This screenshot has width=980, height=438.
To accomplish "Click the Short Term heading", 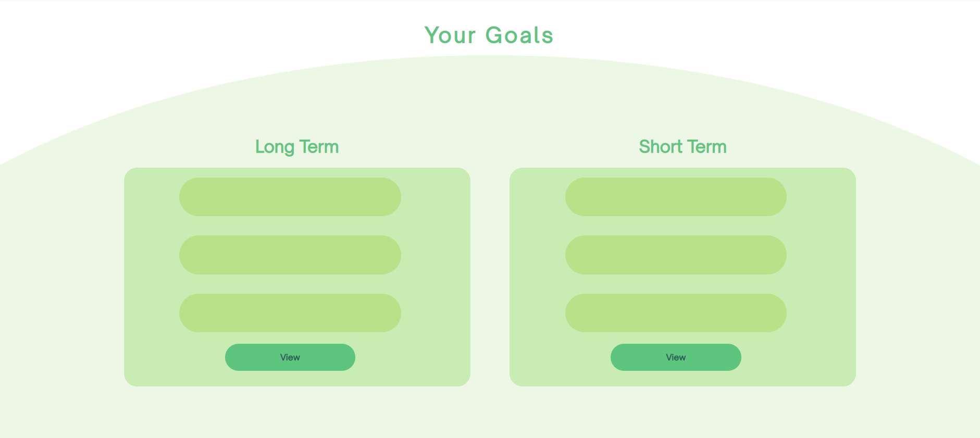I will [683, 147].
